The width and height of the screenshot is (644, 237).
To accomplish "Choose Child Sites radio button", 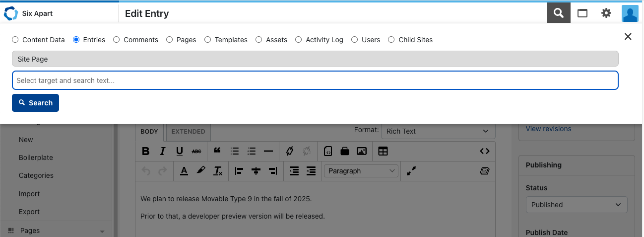I will click(x=391, y=40).
